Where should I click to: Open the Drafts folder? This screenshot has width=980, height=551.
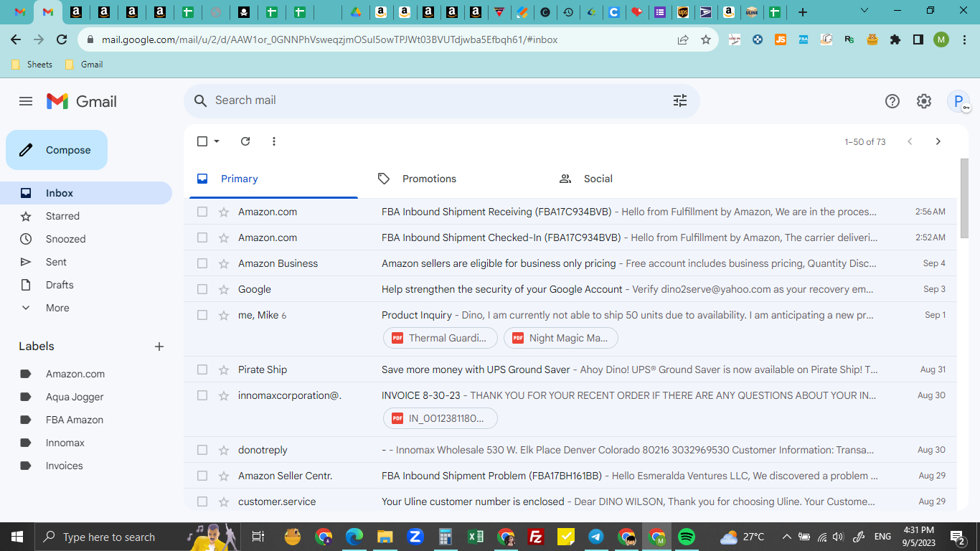86,285
